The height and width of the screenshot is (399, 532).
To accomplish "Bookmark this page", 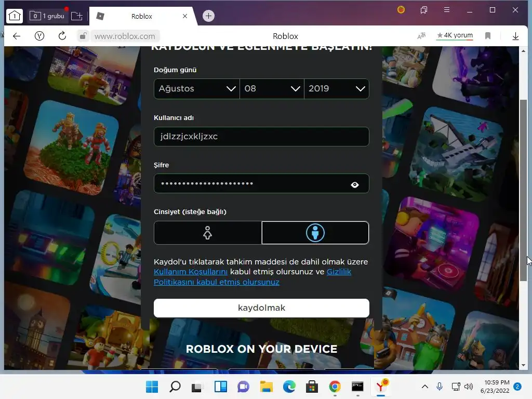I will [488, 36].
